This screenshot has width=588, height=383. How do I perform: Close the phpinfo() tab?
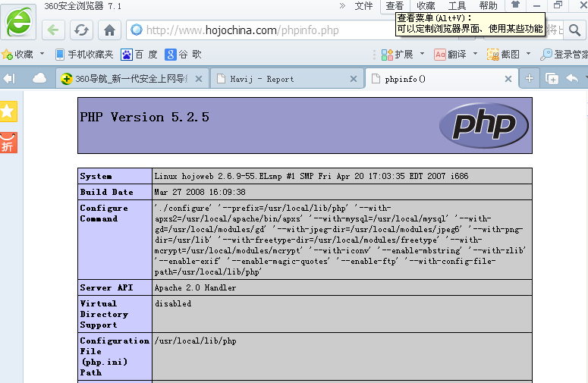[508, 79]
